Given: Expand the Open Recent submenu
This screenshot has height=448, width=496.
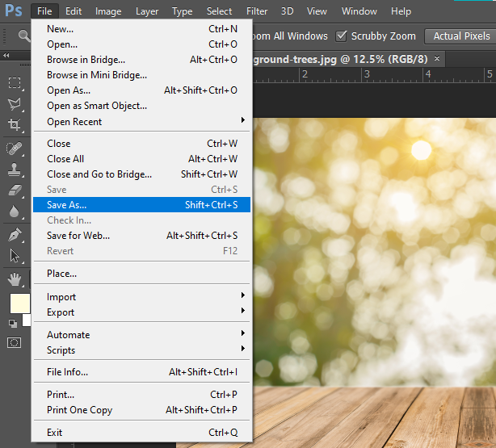Looking at the screenshot, I should click(141, 122).
